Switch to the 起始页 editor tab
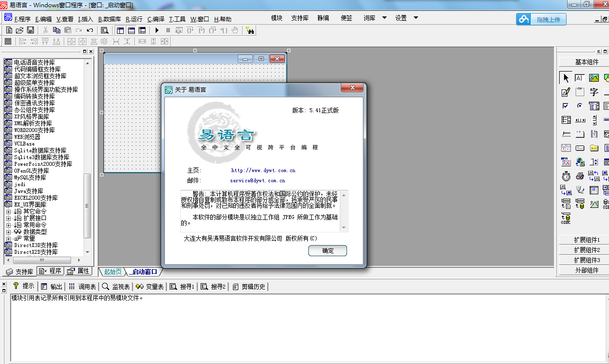The width and height of the screenshot is (609, 364). 113,272
